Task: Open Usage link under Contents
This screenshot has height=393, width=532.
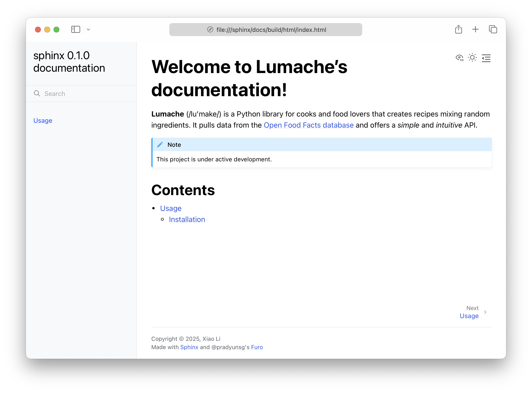Action: pyautogui.click(x=171, y=208)
